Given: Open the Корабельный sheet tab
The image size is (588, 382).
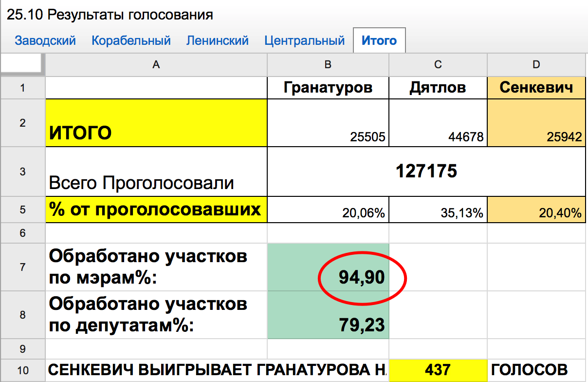Looking at the screenshot, I should pyautogui.click(x=131, y=40).
